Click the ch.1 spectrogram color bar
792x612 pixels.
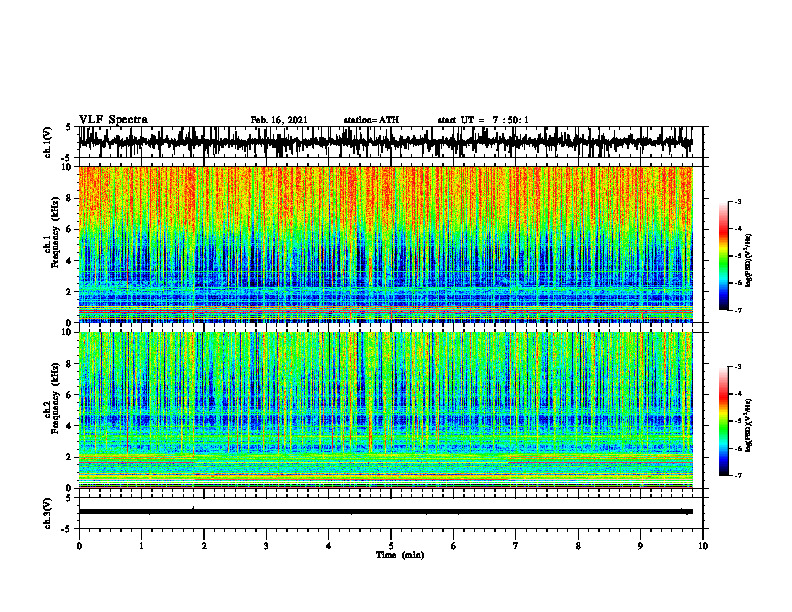(x=723, y=256)
